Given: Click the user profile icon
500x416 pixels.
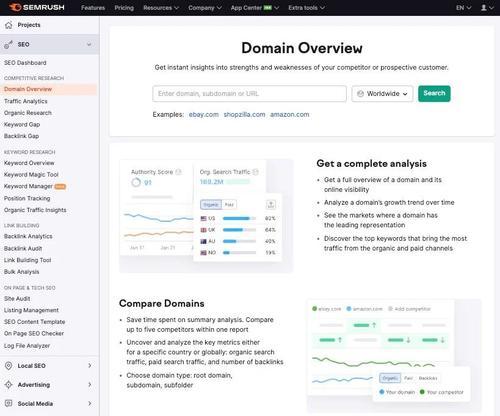Looking at the screenshot, I should 484,7.
